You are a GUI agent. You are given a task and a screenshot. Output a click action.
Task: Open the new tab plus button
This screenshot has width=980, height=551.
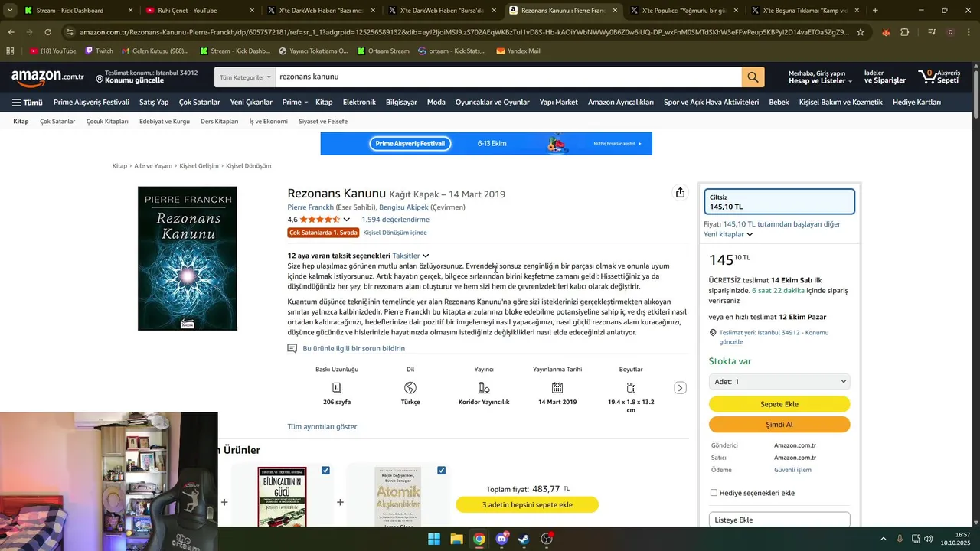[x=875, y=11]
